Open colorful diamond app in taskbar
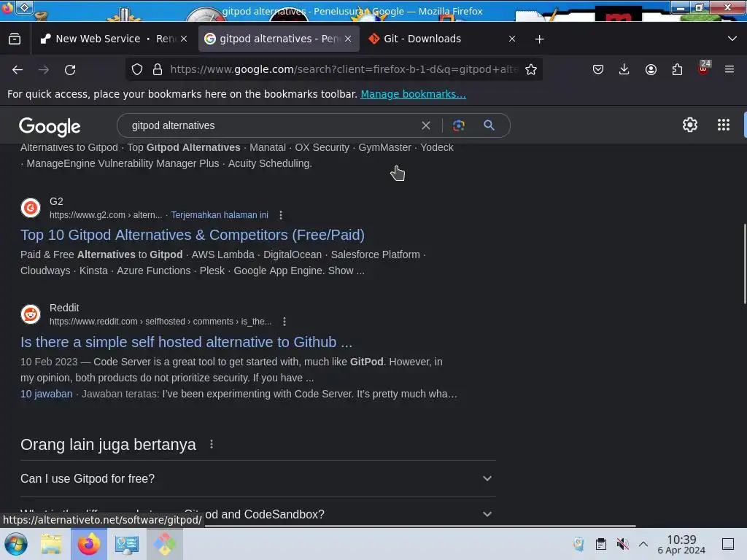The height and width of the screenshot is (560, 747). [164, 544]
